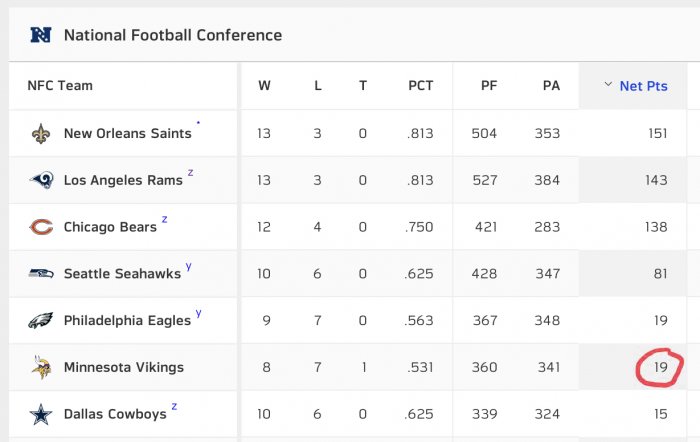700x442 pixels.
Task: Click the NFC conference logo icon
Action: click(x=41, y=35)
